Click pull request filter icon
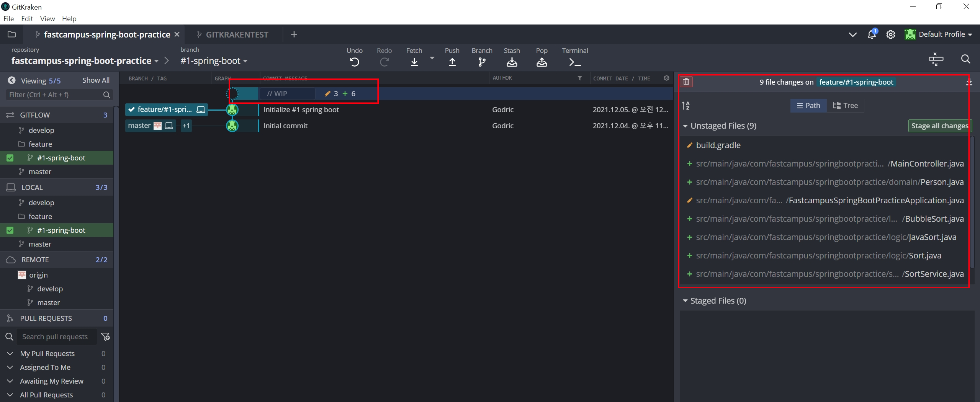980x402 pixels. click(x=105, y=337)
